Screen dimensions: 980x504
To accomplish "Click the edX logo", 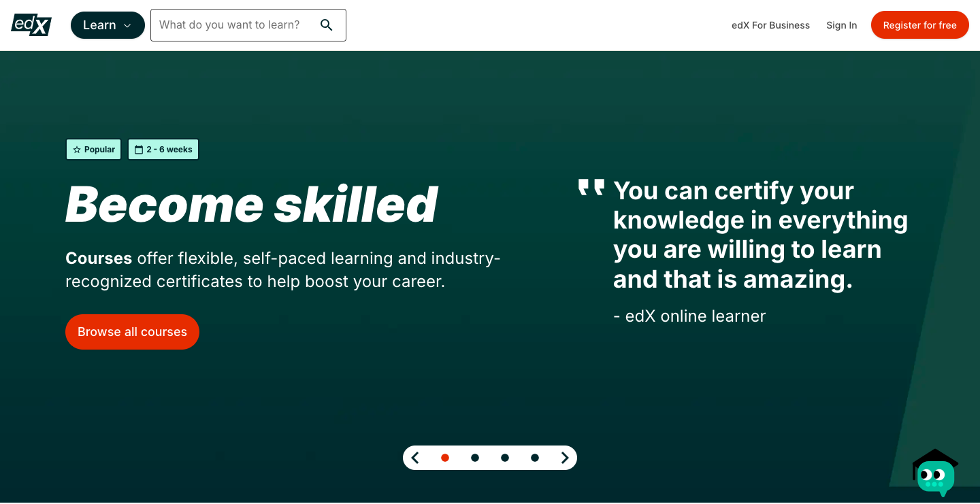I will click(31, 24).
